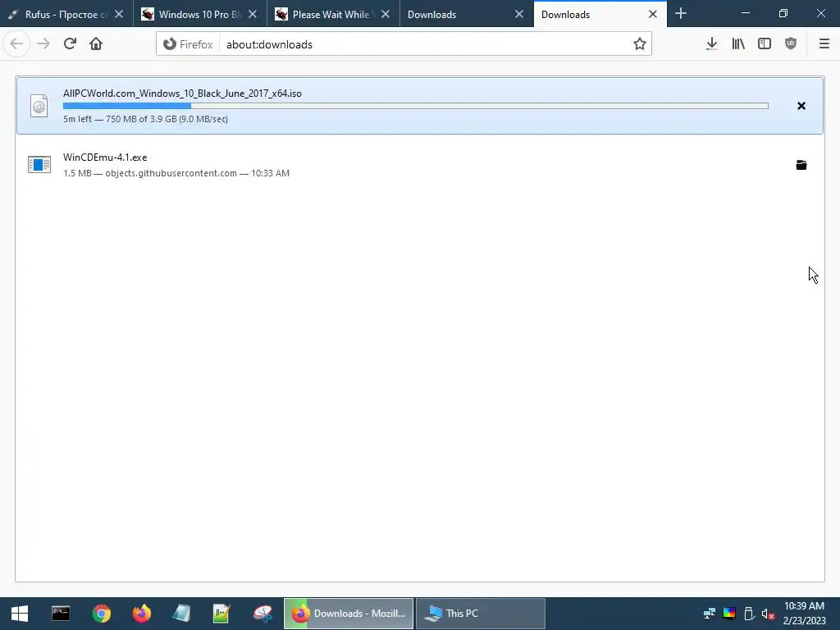Open the Downloads - Mozilla taskbar button

[x=349, y=614]
